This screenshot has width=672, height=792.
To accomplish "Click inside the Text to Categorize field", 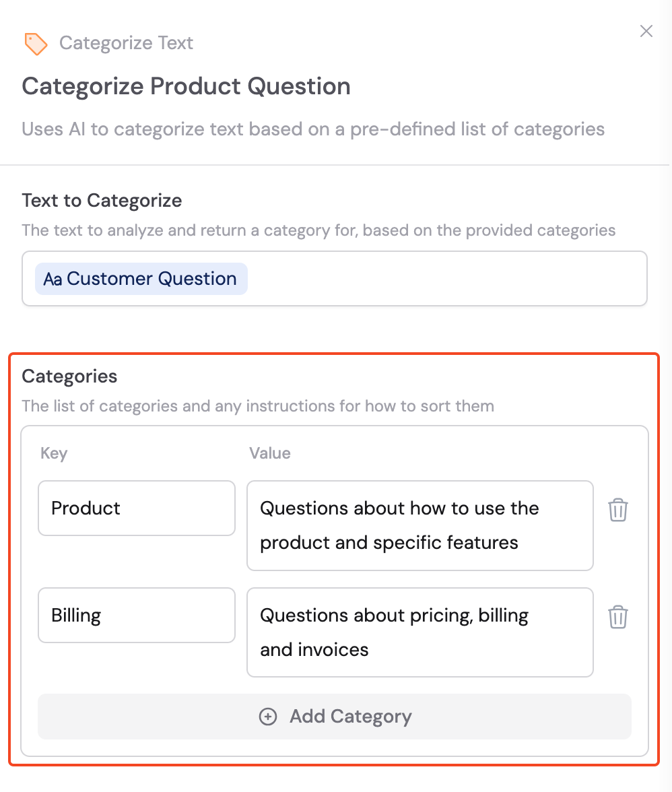I will click(x=438, y=278).
